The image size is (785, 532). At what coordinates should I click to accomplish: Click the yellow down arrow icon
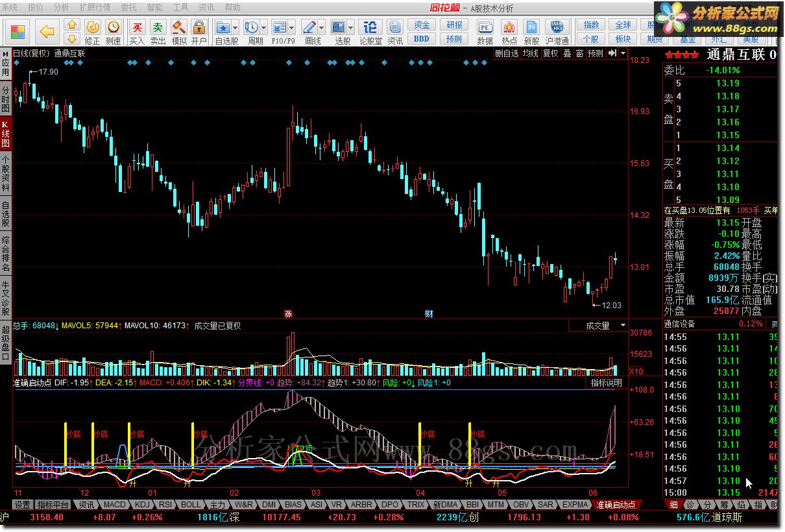[x=73, y=39]
